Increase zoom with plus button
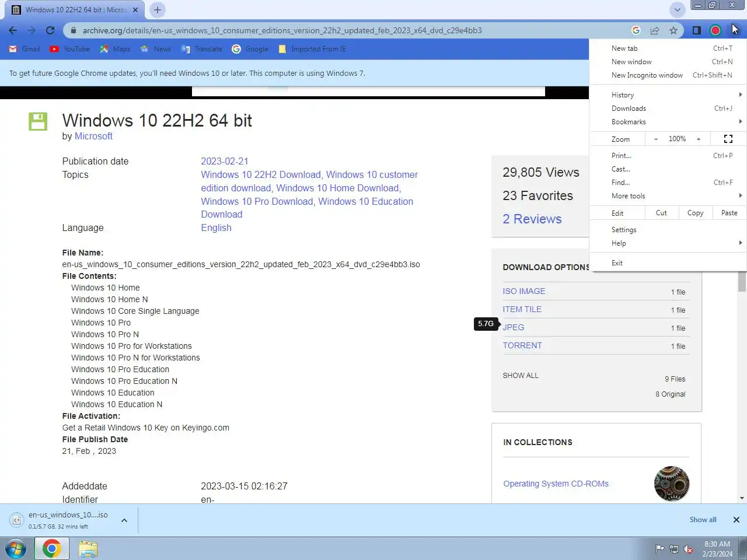The width and height of the screenshot is (747, 560). (x=698, y=139)
